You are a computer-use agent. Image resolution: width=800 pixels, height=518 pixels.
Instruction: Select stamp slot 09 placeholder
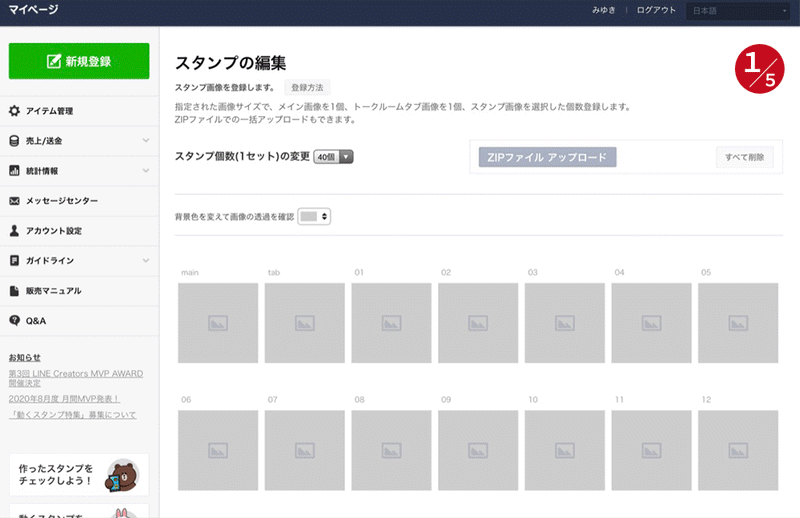coord(478,450)
